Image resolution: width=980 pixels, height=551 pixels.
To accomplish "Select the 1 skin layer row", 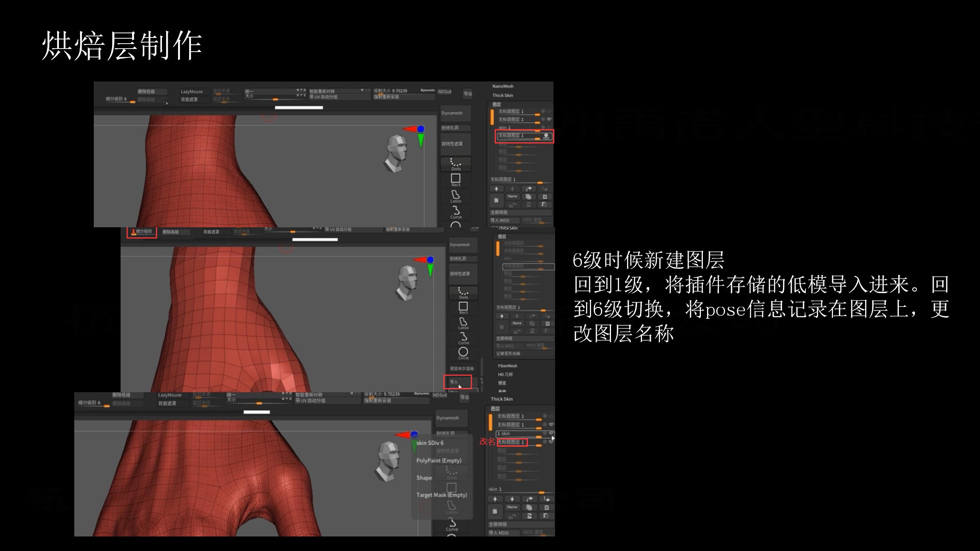I will click(x=525, y=434).
